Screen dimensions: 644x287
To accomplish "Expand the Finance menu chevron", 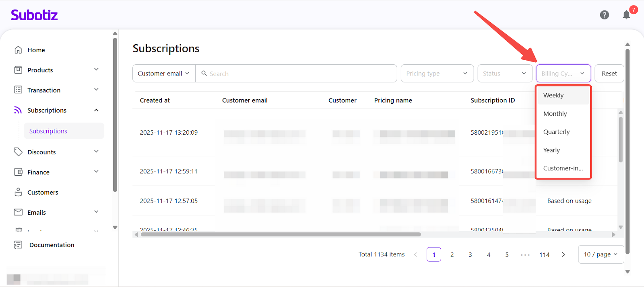I will coord(96,172).
